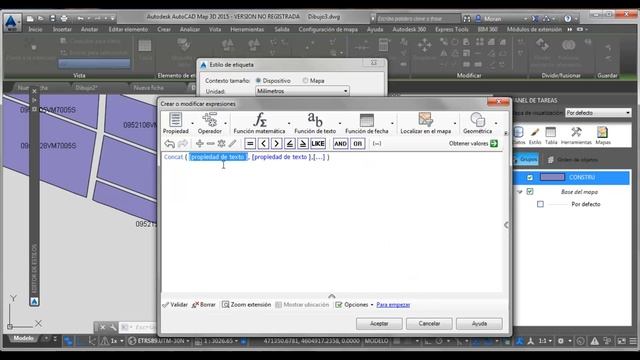Insert the greater-than-or-equal operator
The height and width of the screenshot is (360, 640).
(x=303, y=144)
